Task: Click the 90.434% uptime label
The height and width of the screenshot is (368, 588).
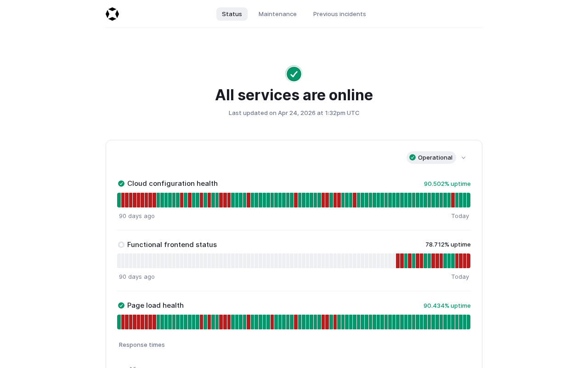Action: point(447,305)
